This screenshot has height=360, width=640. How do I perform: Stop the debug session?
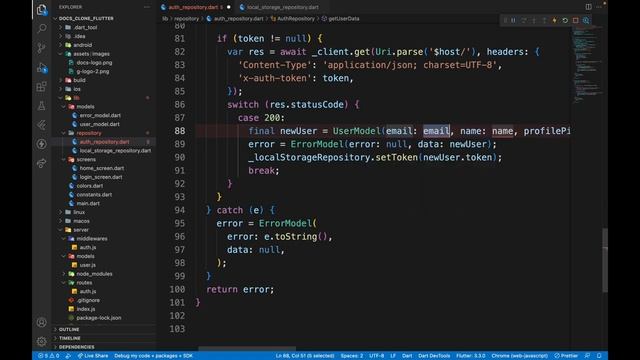576,20
